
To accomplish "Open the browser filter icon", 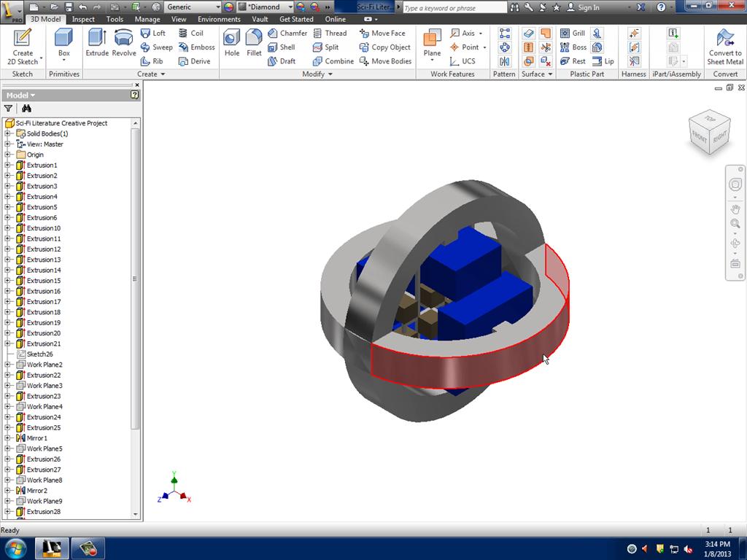I will click(x=8, y=109).
